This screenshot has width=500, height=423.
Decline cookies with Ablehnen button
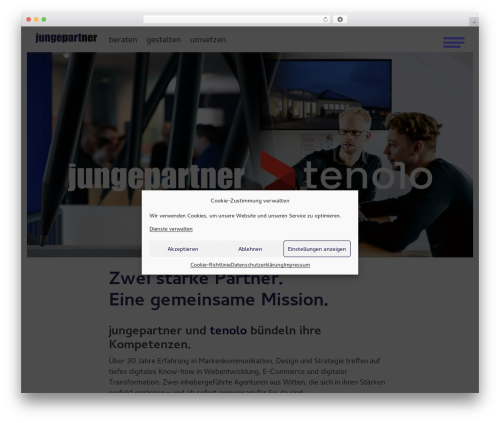click(250, 249)
